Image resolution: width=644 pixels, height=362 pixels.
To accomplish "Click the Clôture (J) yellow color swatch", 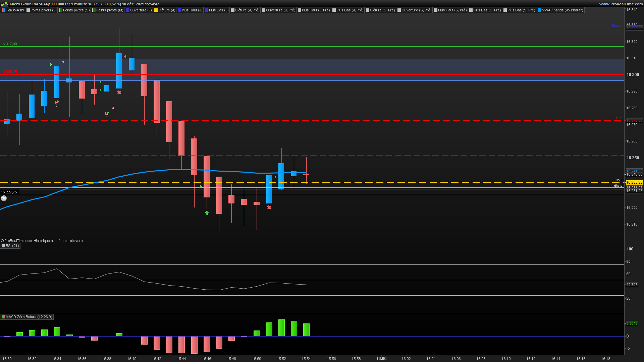I will point(156,10).
